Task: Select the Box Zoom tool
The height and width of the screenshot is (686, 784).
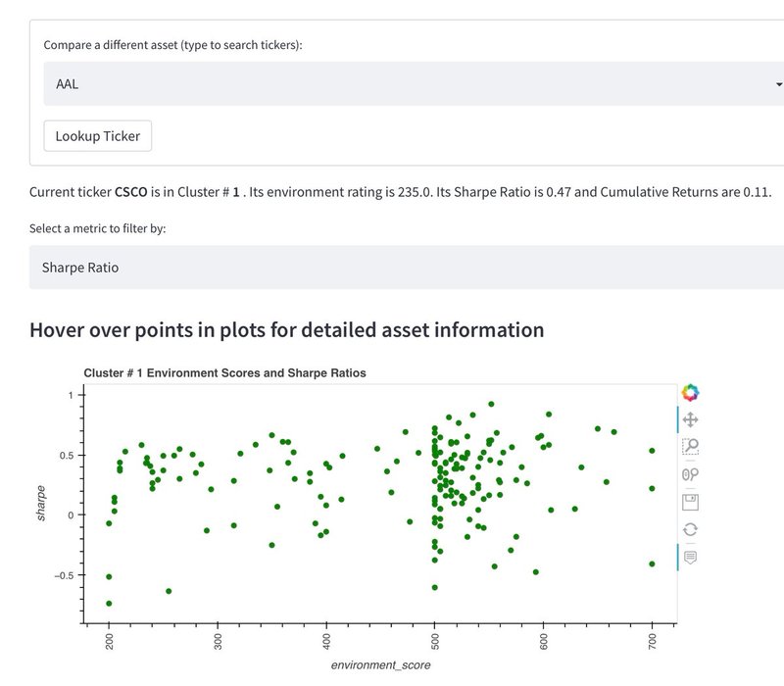Action: (x=690, y=447)
